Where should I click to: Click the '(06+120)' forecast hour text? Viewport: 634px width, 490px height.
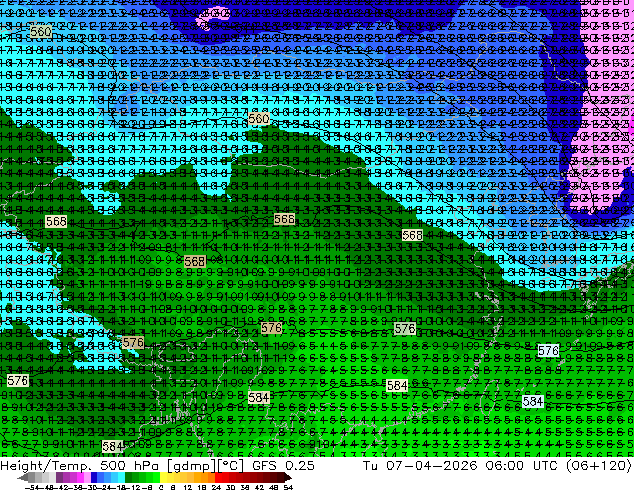coord(598,466)
